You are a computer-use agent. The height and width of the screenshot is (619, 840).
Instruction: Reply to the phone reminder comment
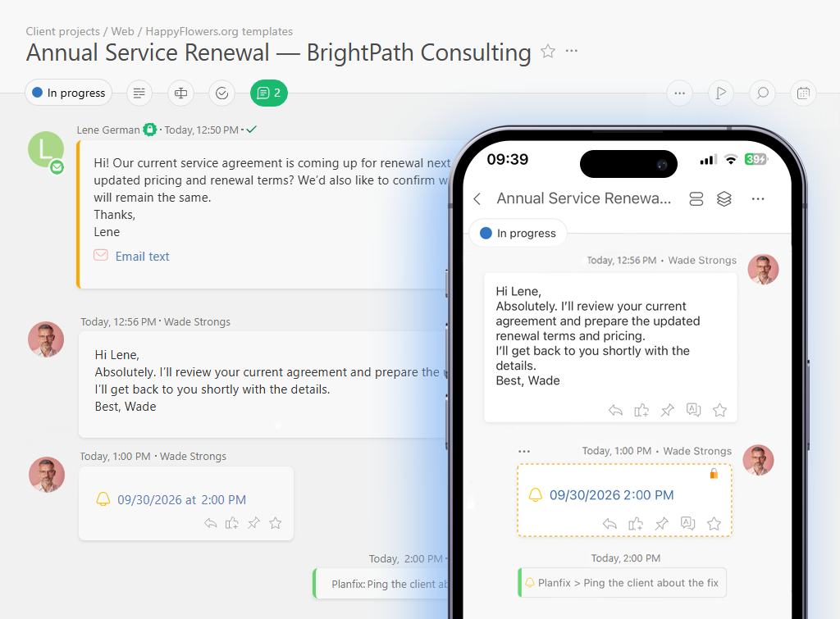[x=609, y=524]
